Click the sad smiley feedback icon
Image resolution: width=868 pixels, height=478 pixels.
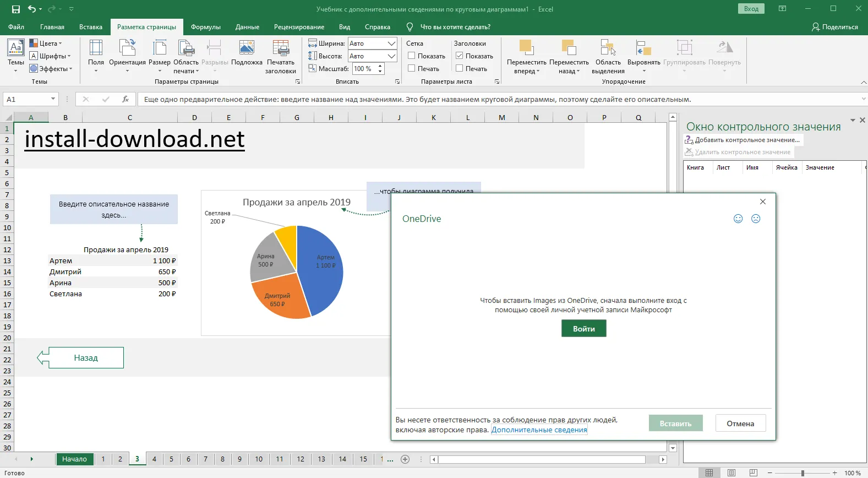point(756,219)
